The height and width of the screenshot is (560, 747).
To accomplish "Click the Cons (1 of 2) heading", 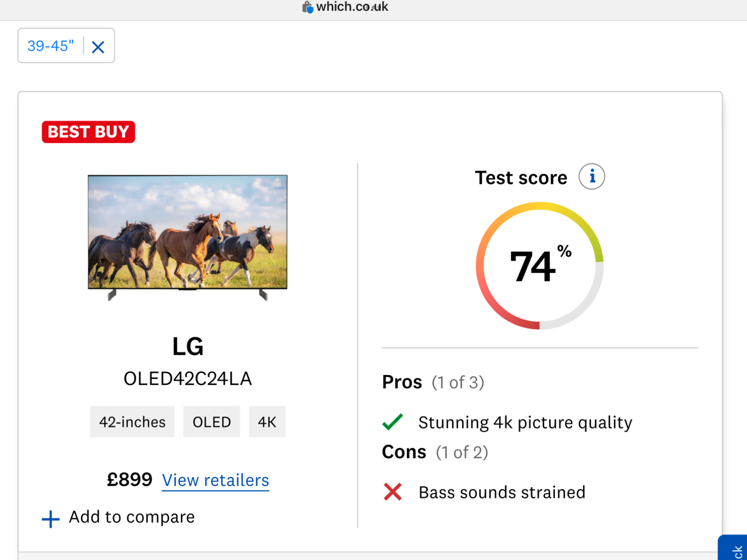I will click(x=435, y=452).
